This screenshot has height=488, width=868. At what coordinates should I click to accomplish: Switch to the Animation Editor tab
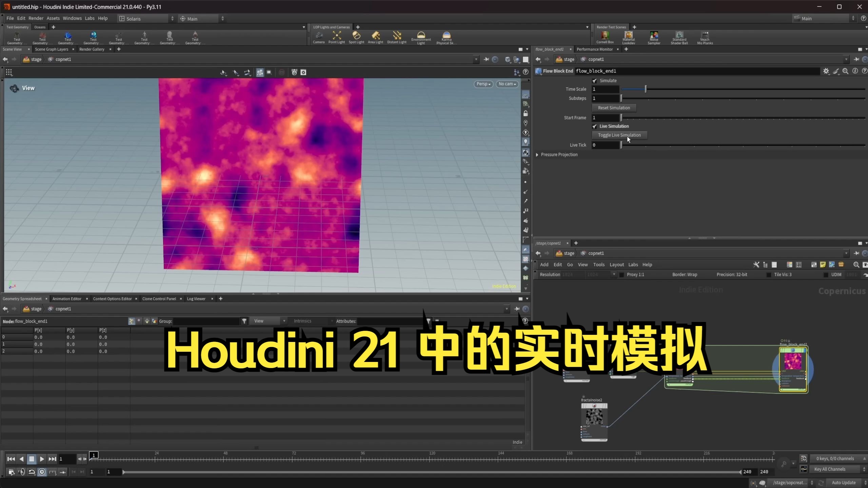(x=67, y=299)
